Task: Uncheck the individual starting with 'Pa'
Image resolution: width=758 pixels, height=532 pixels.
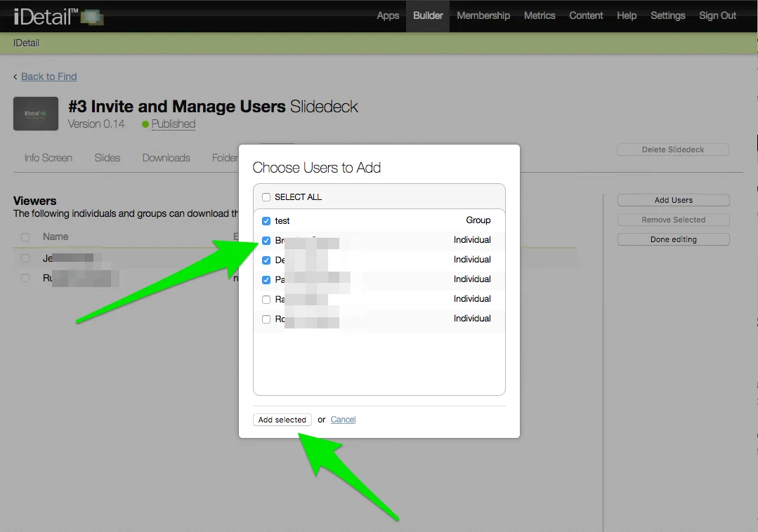Action: 266,280
